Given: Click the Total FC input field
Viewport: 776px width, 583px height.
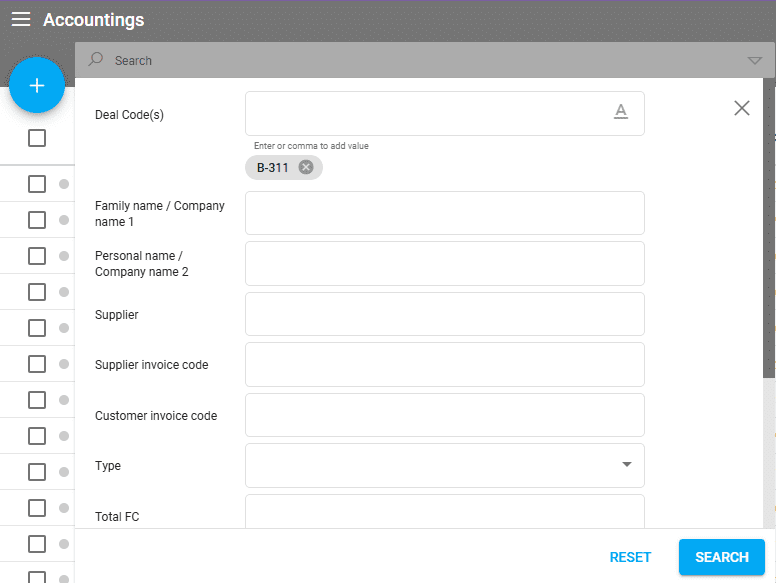Looking at the screenshot, I should (x=444, y=512).
